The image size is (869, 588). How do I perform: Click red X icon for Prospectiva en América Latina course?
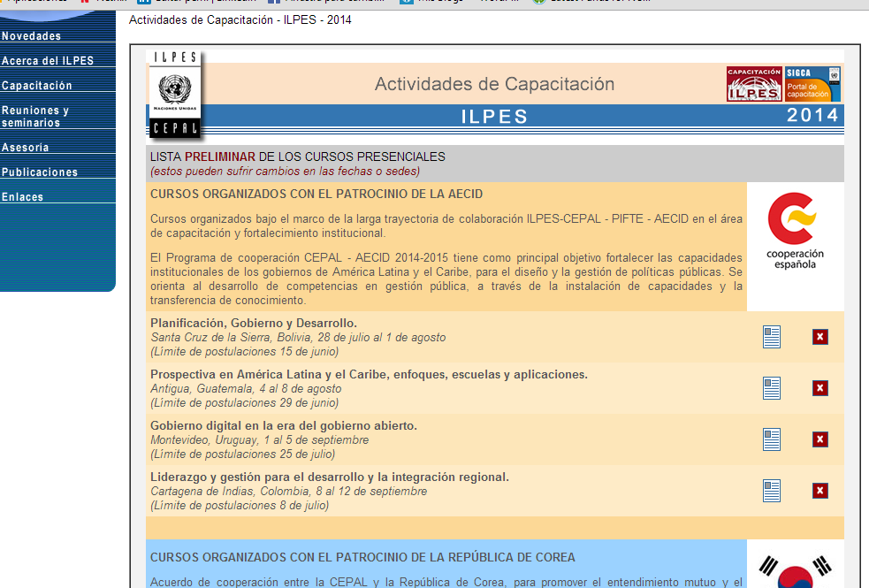pos(820,388)
